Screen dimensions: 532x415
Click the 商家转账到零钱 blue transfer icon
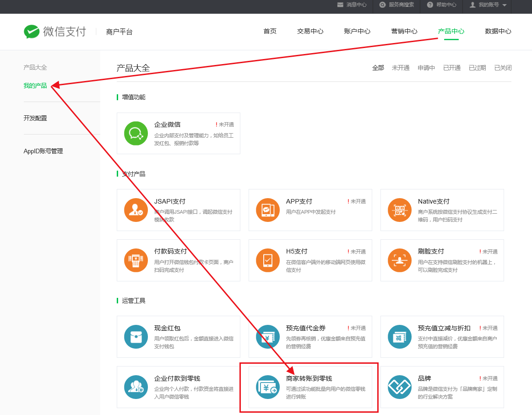pyautogui.click(x=268, y=387)
